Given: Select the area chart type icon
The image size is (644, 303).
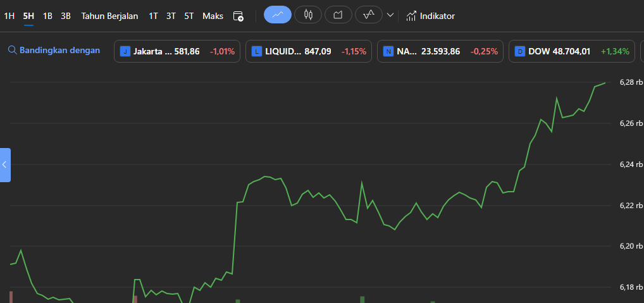Looking at the screenshot, I should click(x=338, y=15).
